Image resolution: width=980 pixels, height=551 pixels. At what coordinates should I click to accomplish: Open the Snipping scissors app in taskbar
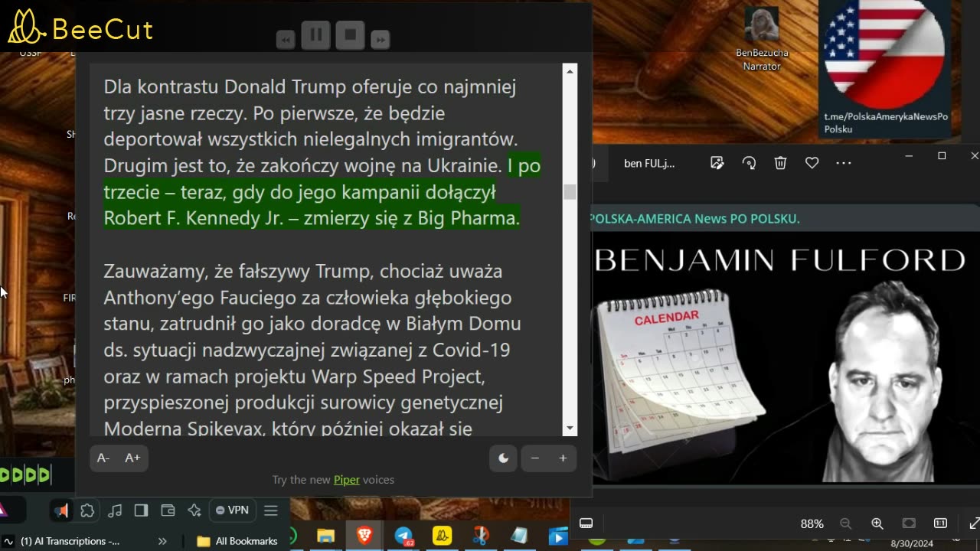(x=481, y=536)
